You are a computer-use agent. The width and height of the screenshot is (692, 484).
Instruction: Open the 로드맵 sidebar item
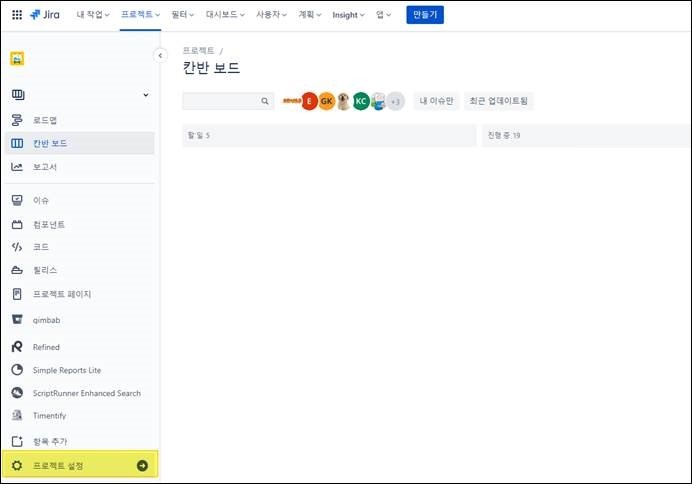pyautogui.click(x=45, y=120)
